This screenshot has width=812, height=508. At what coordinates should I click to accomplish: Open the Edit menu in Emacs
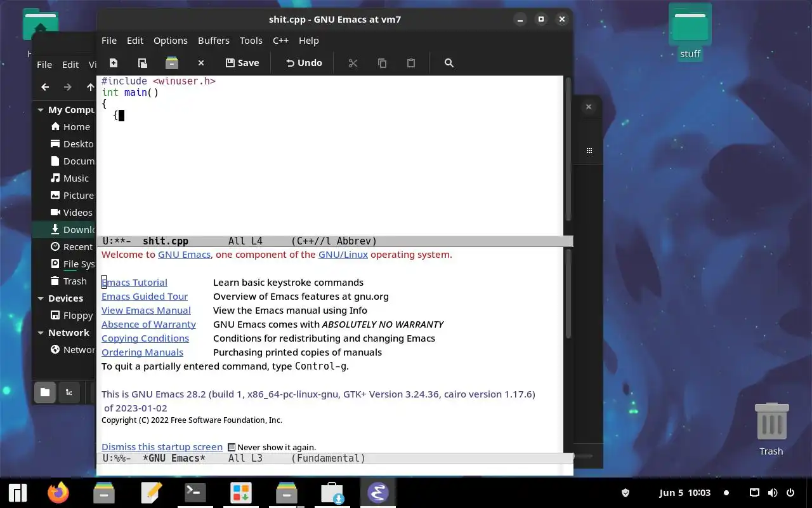pyautogui.click(x=135, y=40)
